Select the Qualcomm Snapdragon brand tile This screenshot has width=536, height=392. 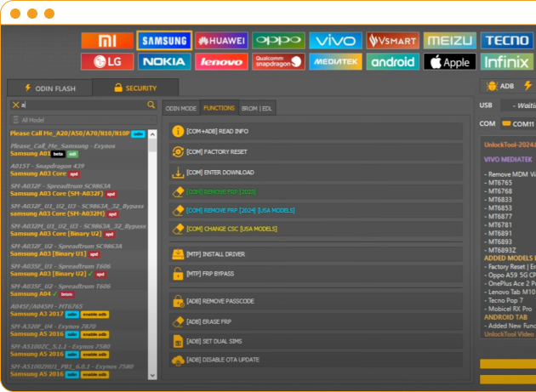[277, 62]
